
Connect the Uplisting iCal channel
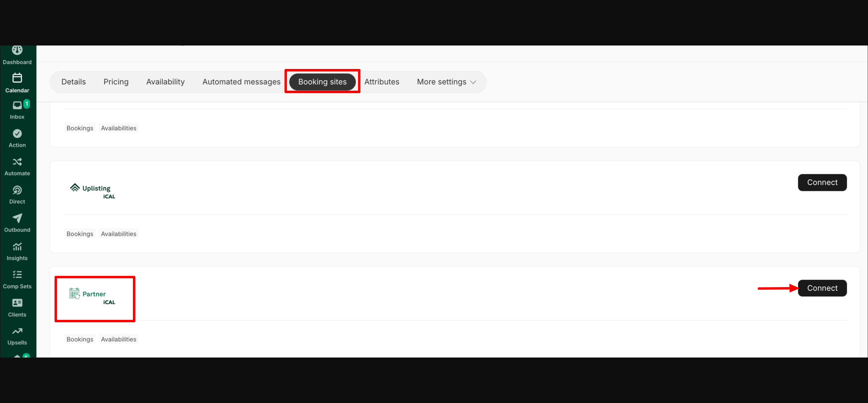822,183
